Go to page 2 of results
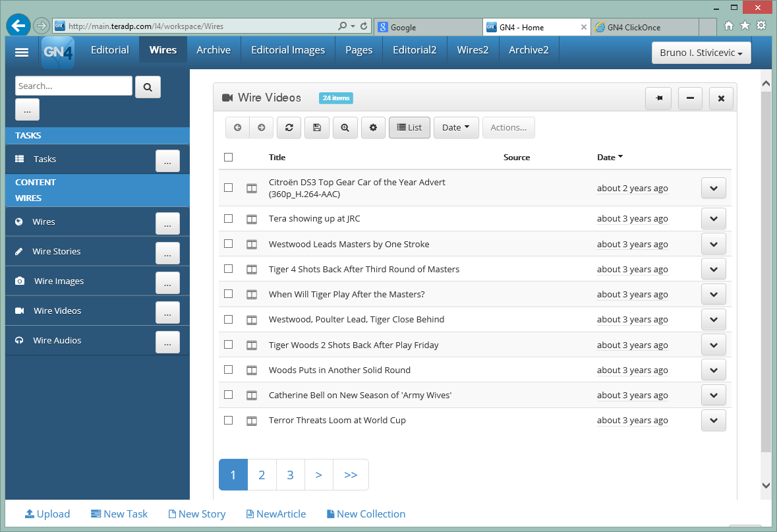This screenshot has width=777, height=532. pyautogui.click(x=262, y=475)
